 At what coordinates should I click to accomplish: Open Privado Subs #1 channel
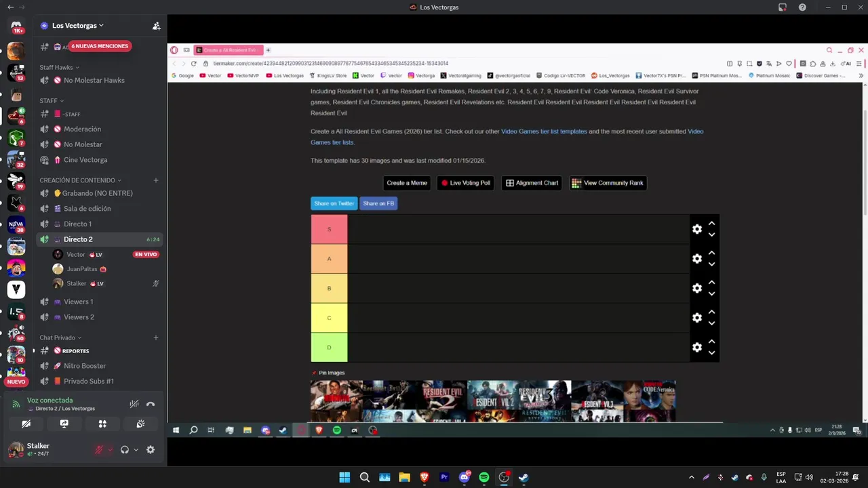click(100, 381)
